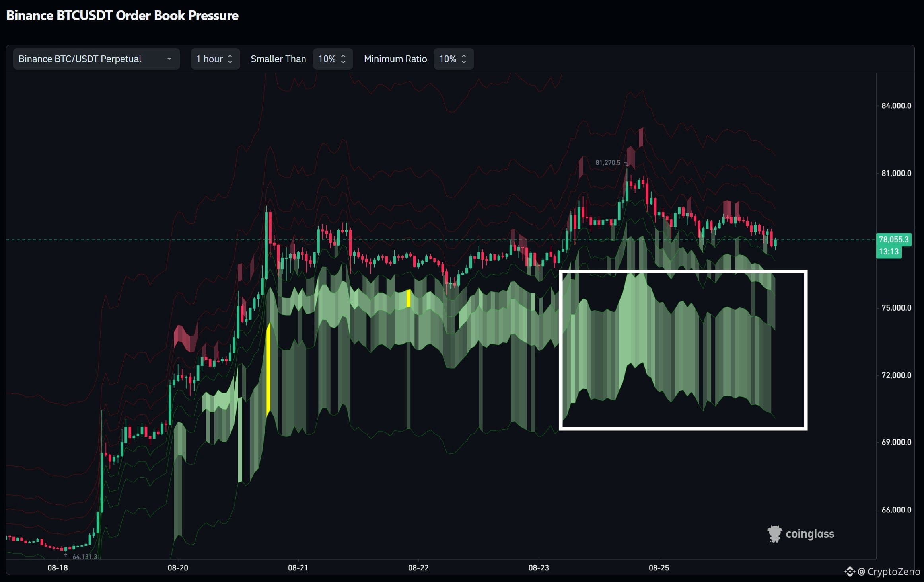
Task: Click the 13:13 candle countdown label
Action: [x=889, y=252]
